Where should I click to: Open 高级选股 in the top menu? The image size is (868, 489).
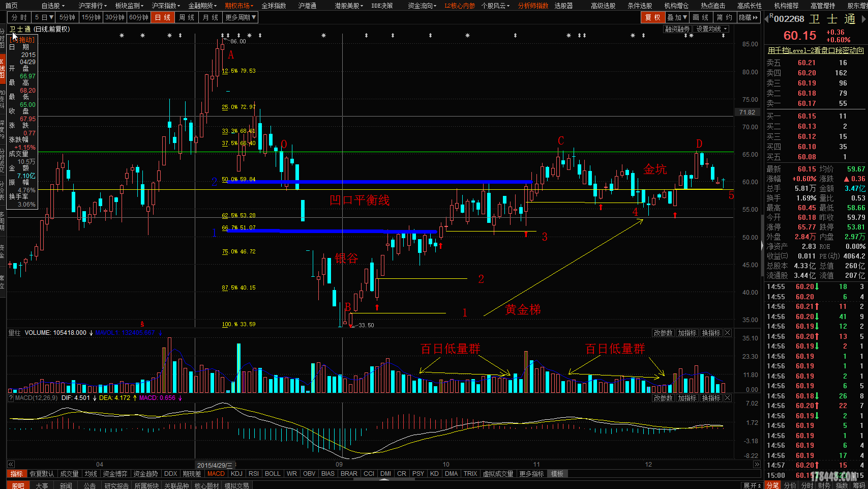(603, 6)
